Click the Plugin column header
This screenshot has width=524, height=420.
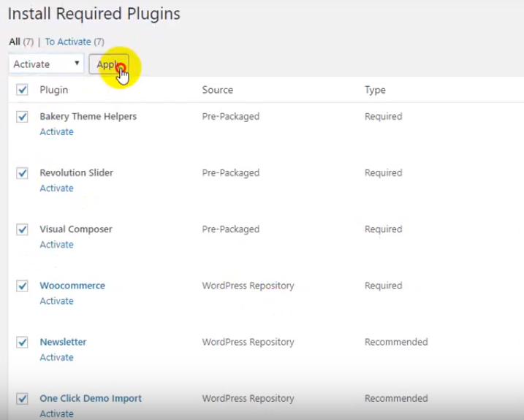tap(54, 90)
